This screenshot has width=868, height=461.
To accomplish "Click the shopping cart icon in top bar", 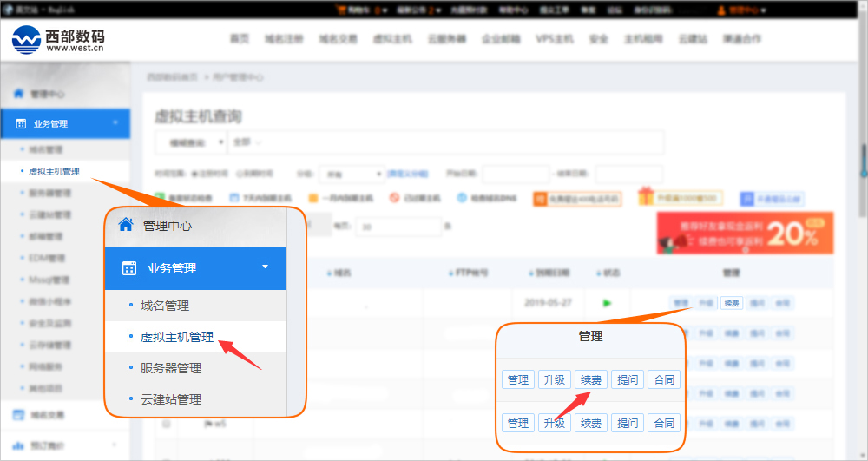I will tap(340, 10).
